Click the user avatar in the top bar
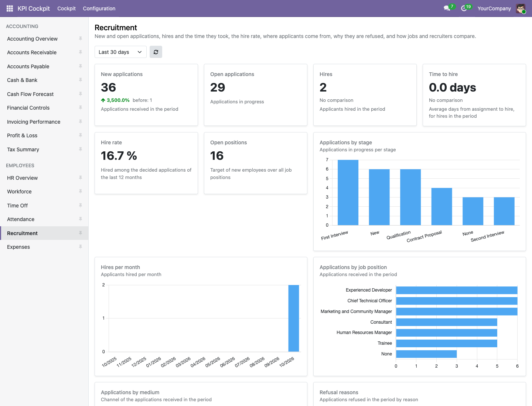 click(521, 8)
